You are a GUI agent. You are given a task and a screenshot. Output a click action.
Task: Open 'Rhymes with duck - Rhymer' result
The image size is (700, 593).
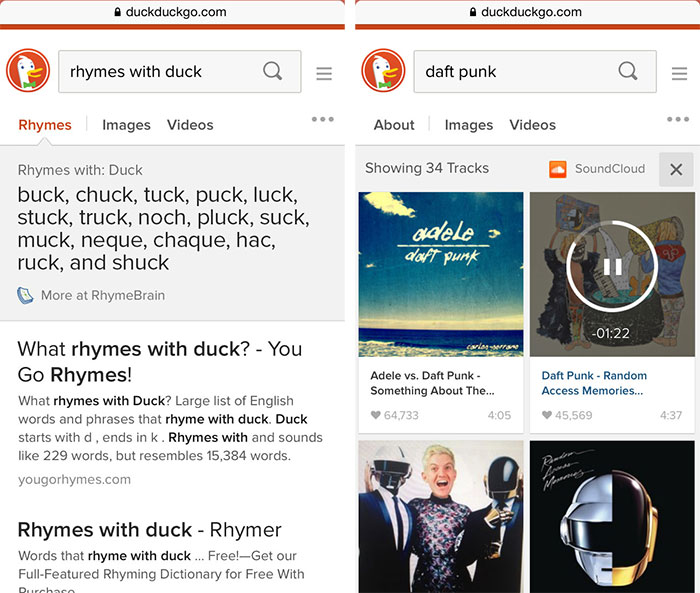coord(150,530)
